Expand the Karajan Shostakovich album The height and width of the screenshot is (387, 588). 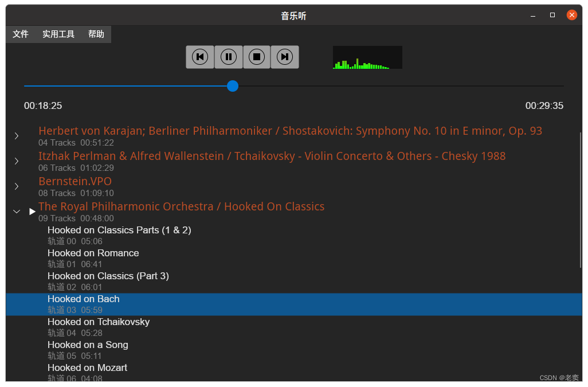pyautogui.click(x=17, y=136)
